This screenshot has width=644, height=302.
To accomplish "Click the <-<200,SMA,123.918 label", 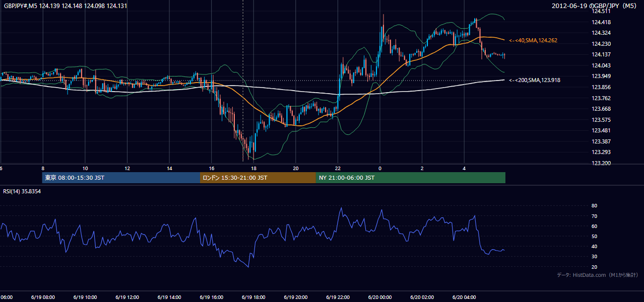I will [x=535, y=80].
